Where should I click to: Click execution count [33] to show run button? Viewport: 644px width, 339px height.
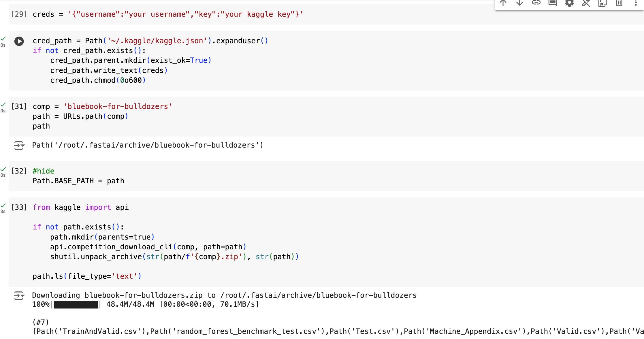click(x=19, y=207)
